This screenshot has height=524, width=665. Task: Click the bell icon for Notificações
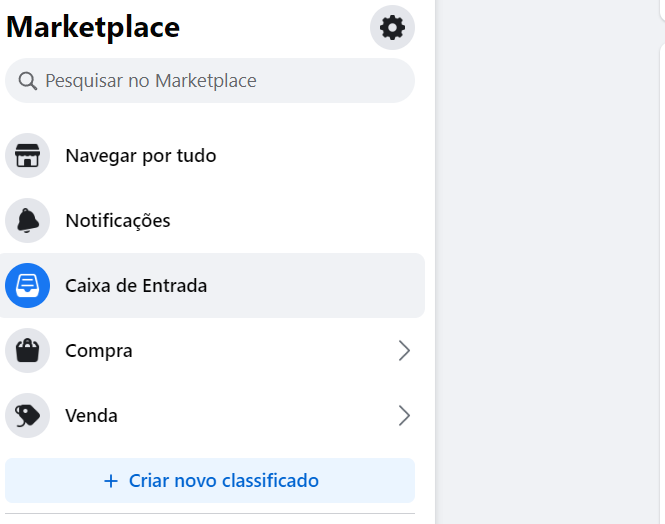point(28,220)
